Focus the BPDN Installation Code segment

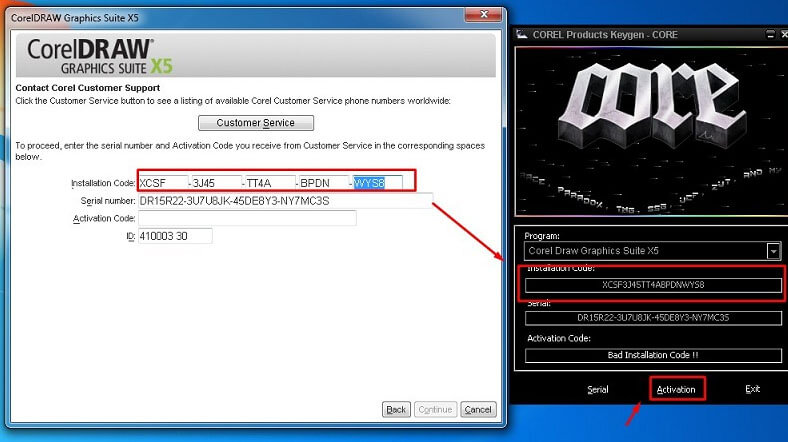click(323, 183)
